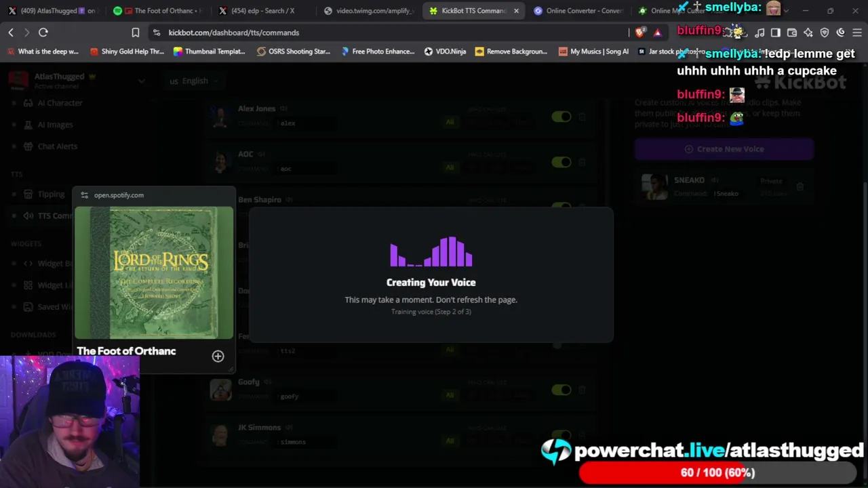Select the 'All' badge in Alex Jones row
This screenshot has height=488, width=868.
(x=450, y=122)
